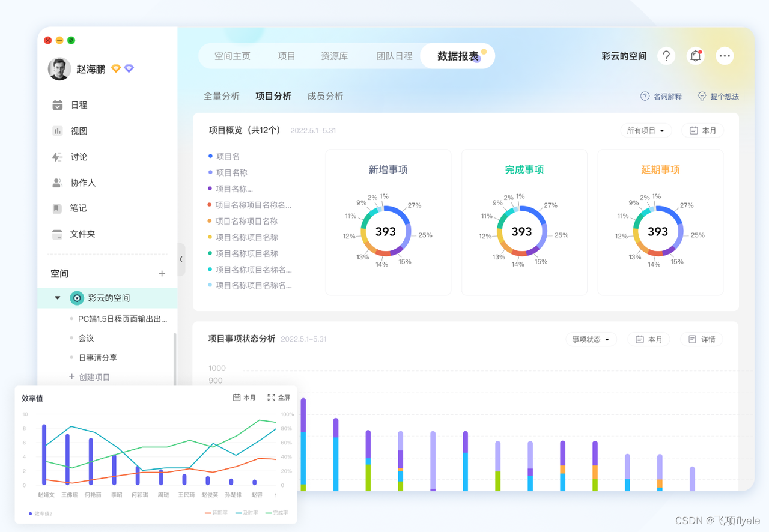Click calendar icon of 本月 in 效率值 card
The image size is (769, 532).
pyautogui.click(x=237, y=397)
